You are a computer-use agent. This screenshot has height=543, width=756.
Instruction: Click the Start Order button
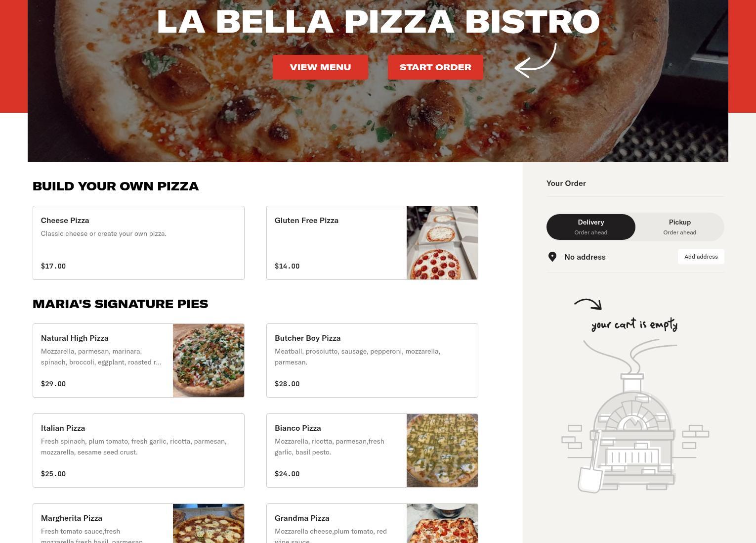(435, 67)
